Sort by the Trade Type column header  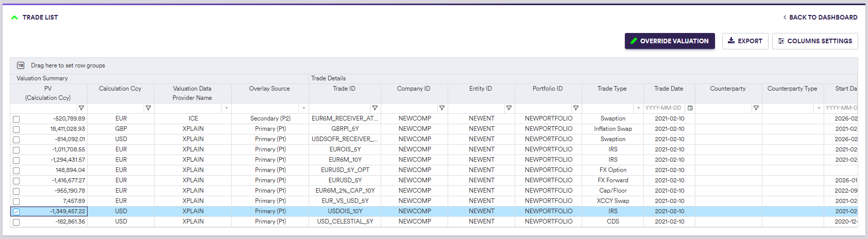[x=612, y=89]
